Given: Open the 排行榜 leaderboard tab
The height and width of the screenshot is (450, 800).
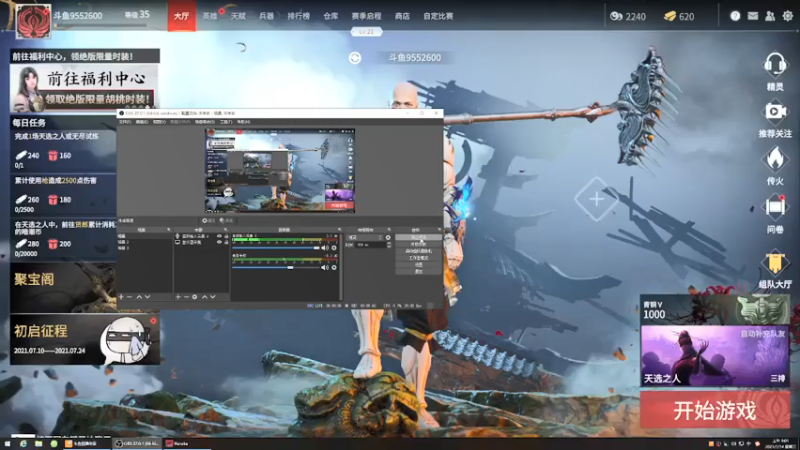Looking at the screenshot, I should (298, 16).
